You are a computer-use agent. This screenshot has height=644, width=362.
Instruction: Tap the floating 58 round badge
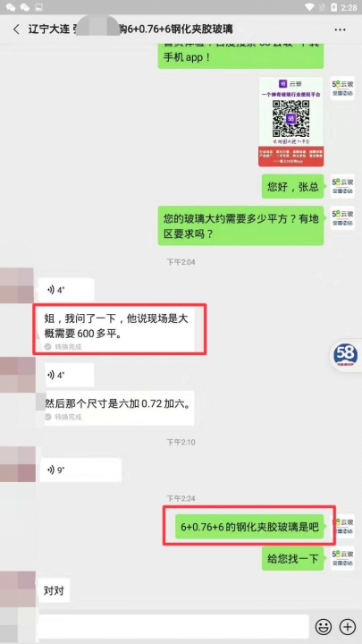pyautogui.click(x=345, y=355)
